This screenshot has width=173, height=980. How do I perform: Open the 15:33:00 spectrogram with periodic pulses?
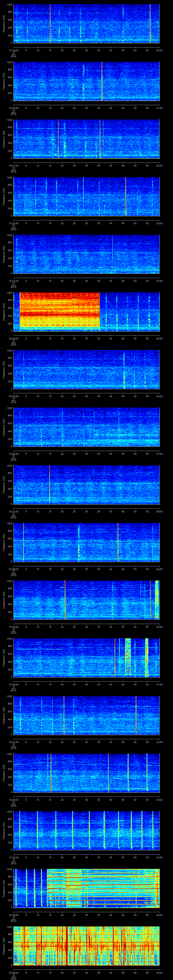[86, 831]
